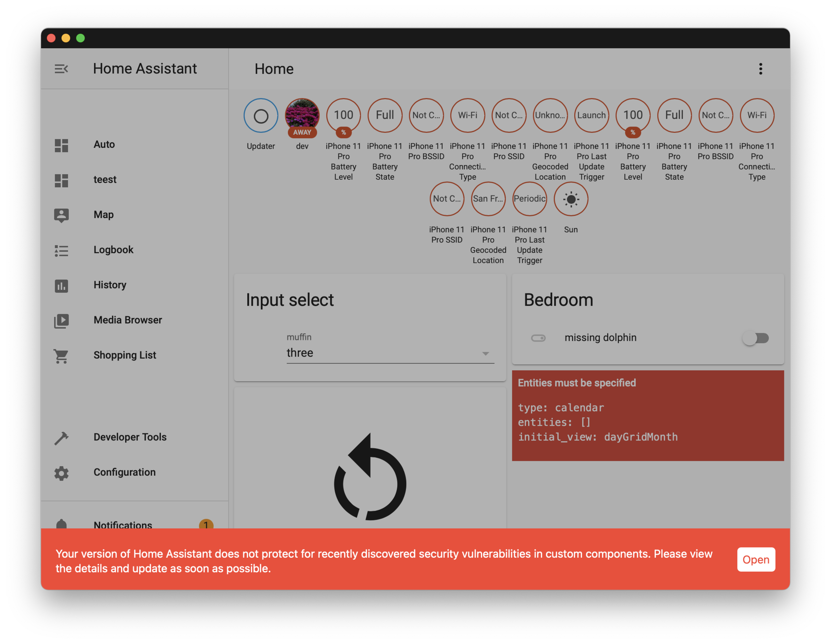Click the Logbook list icon

[x=61, y=250]
